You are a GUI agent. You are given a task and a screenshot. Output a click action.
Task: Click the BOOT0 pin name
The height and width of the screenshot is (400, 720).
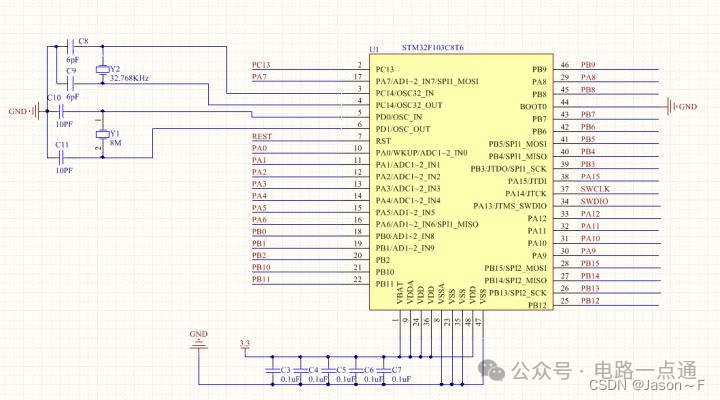pyautogui.click(x=533, y=107)
